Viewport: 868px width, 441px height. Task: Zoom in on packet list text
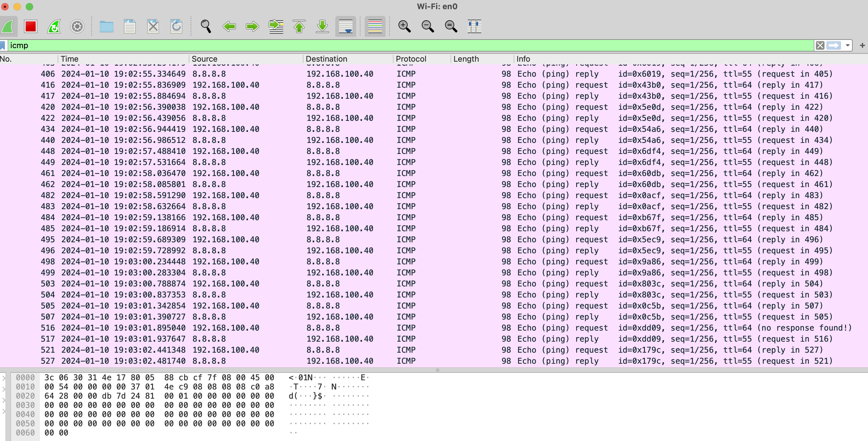point(404,26)
